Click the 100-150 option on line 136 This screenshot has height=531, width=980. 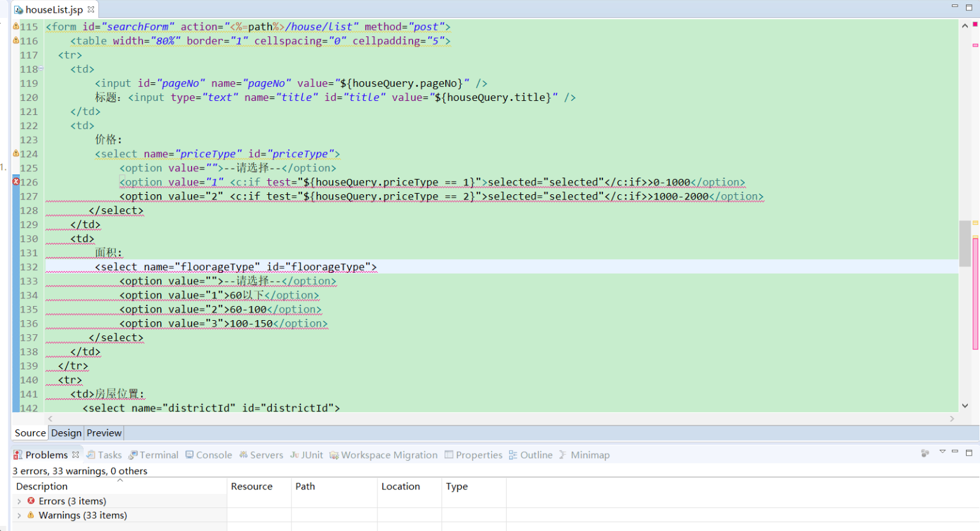tap(224, 323)
